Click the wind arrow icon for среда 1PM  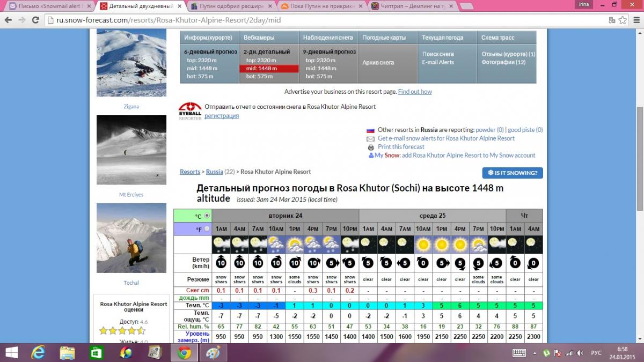pos(441,263)
